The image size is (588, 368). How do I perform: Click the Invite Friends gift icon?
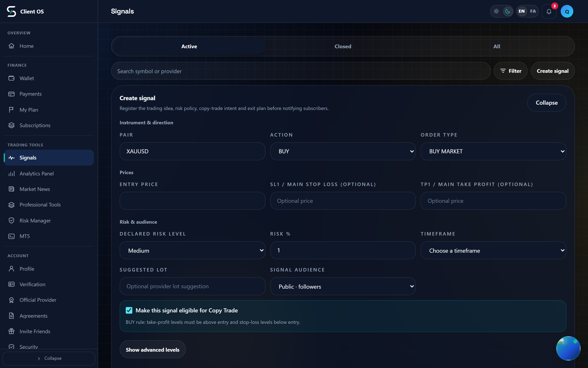pos(11,331)
